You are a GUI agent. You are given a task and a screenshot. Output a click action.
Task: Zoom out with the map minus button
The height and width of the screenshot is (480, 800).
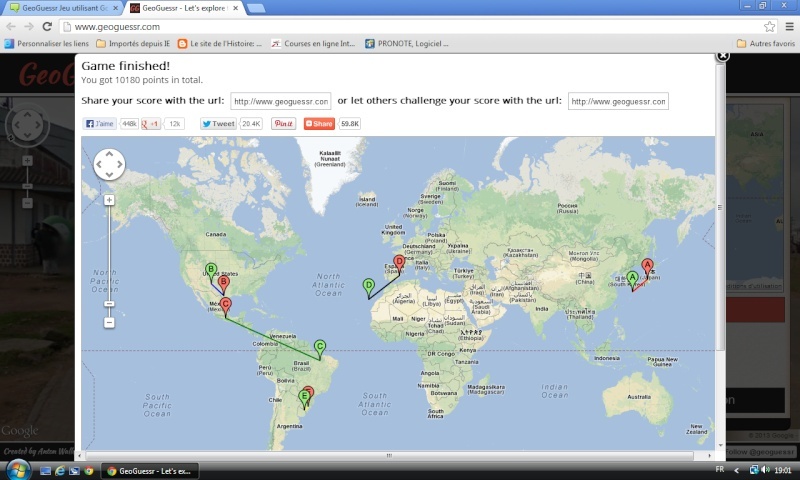(109, 322)
